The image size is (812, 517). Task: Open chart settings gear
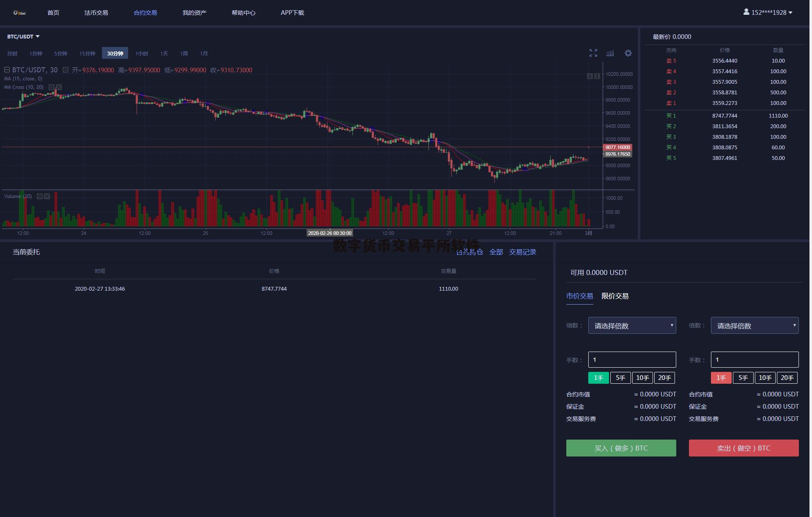click(x=628, y=53)
